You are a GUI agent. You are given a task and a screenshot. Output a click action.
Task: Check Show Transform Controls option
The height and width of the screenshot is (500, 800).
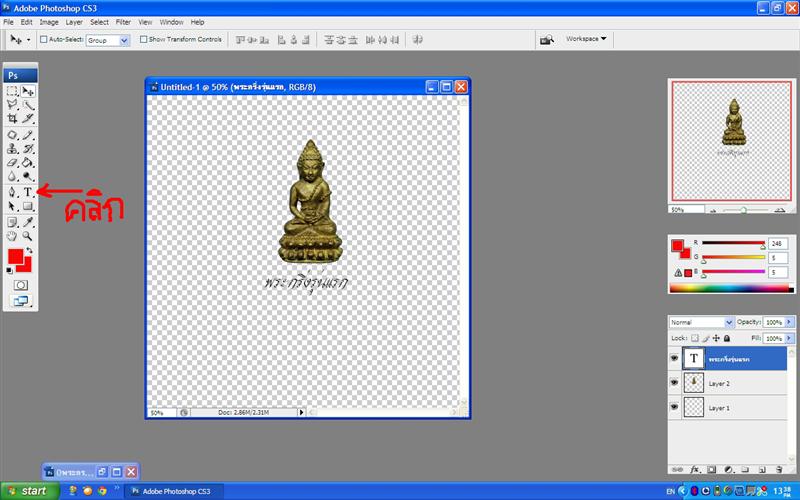pos(143,40)
